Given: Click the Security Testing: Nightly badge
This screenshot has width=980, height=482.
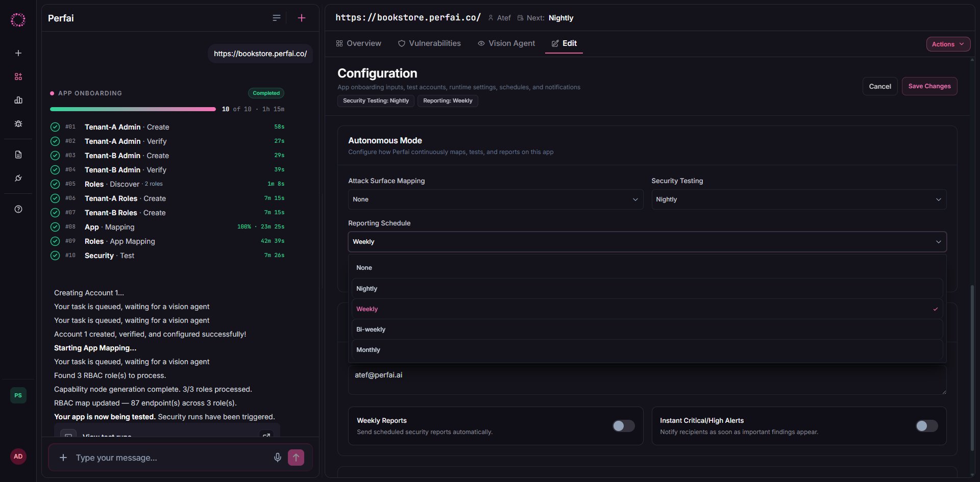Looking at the screenshot, I should click(376, 100).
